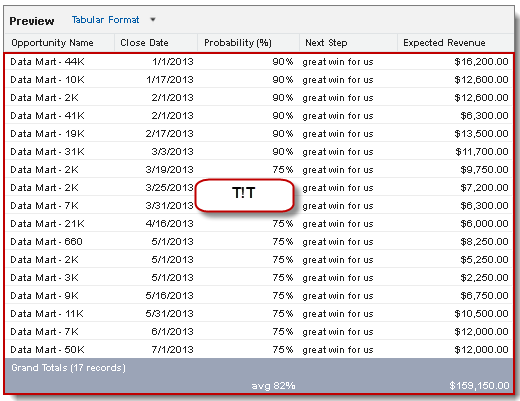Click the $2,250.00 expected revenue value

pos(484,278)
